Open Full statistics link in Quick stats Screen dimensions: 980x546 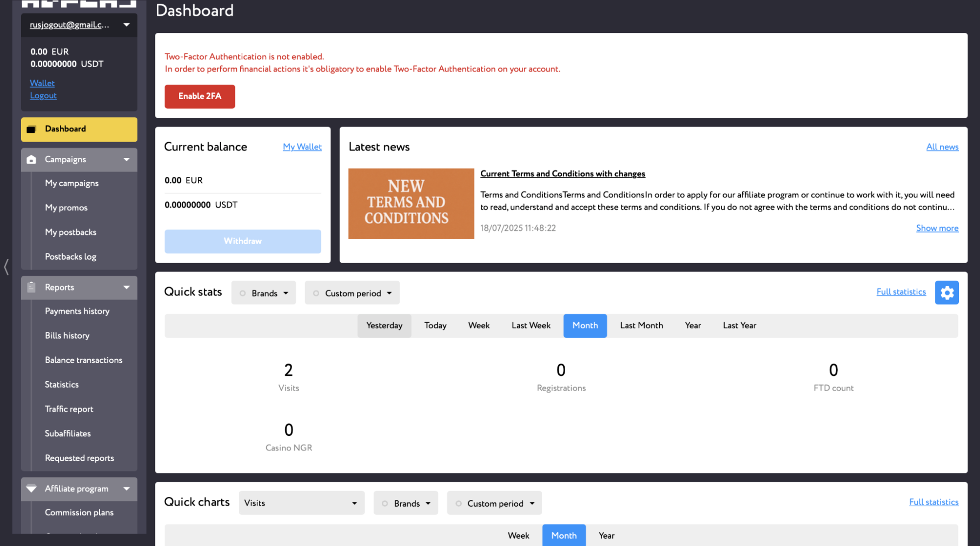point(901,292)
